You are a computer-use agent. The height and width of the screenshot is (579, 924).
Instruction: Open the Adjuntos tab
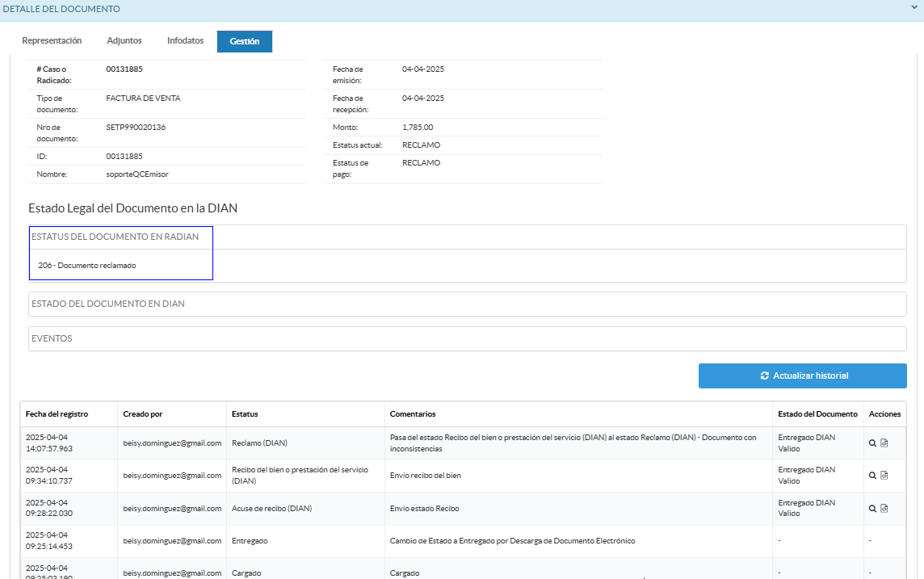[x=124, y=40]
